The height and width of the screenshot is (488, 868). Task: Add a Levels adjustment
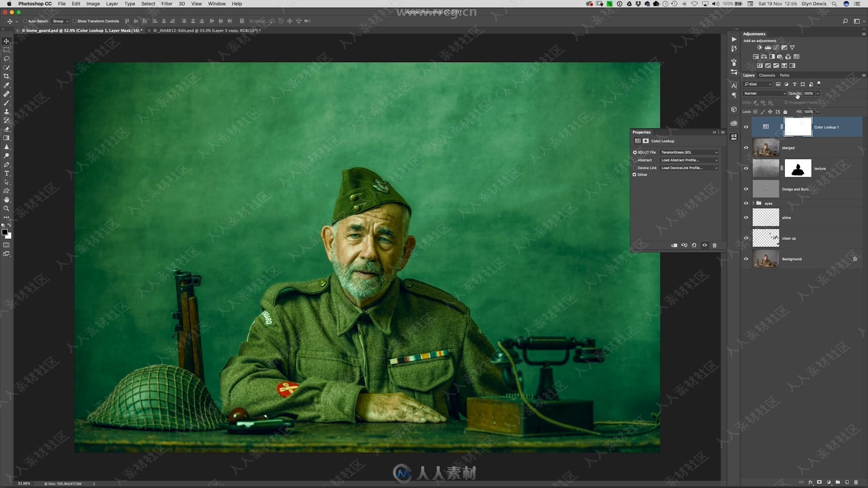point(768,47)
